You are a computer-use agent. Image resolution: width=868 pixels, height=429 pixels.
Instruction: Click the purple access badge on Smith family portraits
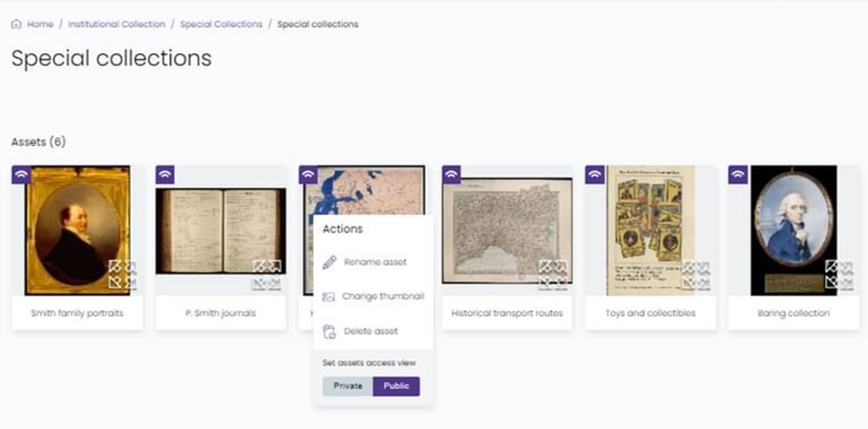[21, 174]
